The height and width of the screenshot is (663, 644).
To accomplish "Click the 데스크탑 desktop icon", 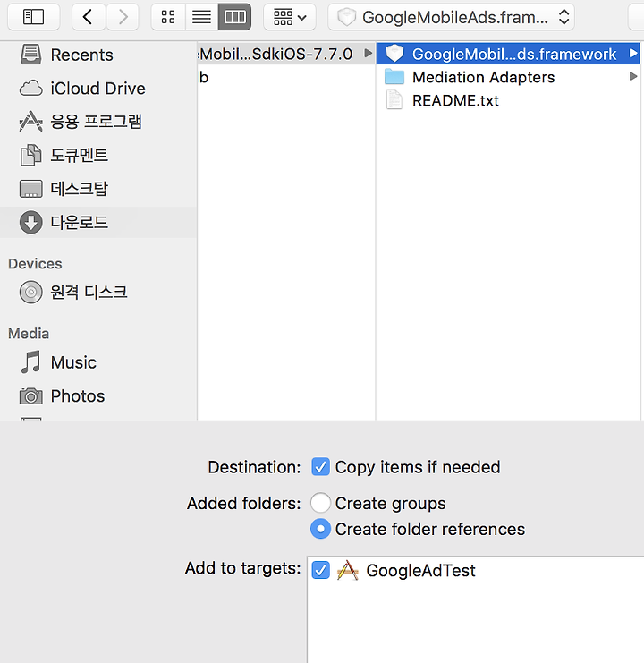I will [30, 189].
